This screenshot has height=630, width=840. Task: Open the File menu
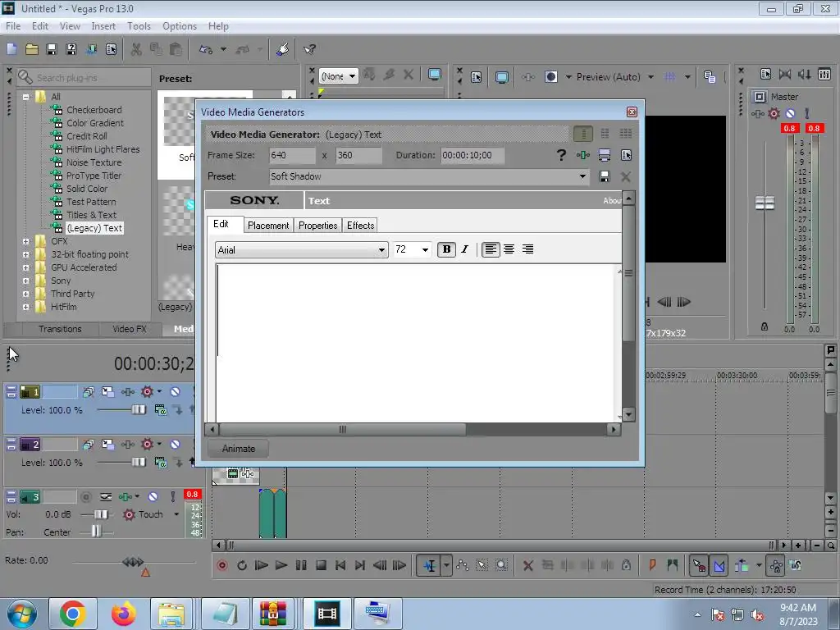(x=13, y=26)
